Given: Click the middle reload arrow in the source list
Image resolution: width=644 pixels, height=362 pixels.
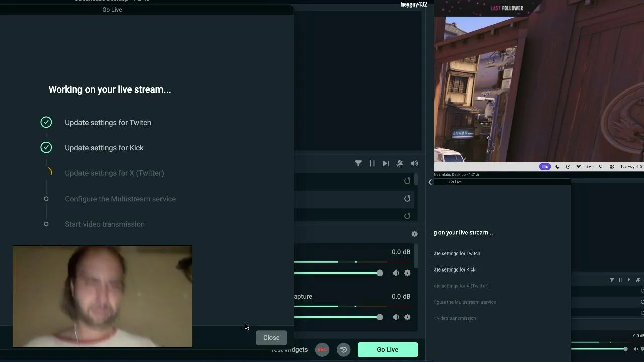Looking at the screenshot, I should tap(407, 199).
